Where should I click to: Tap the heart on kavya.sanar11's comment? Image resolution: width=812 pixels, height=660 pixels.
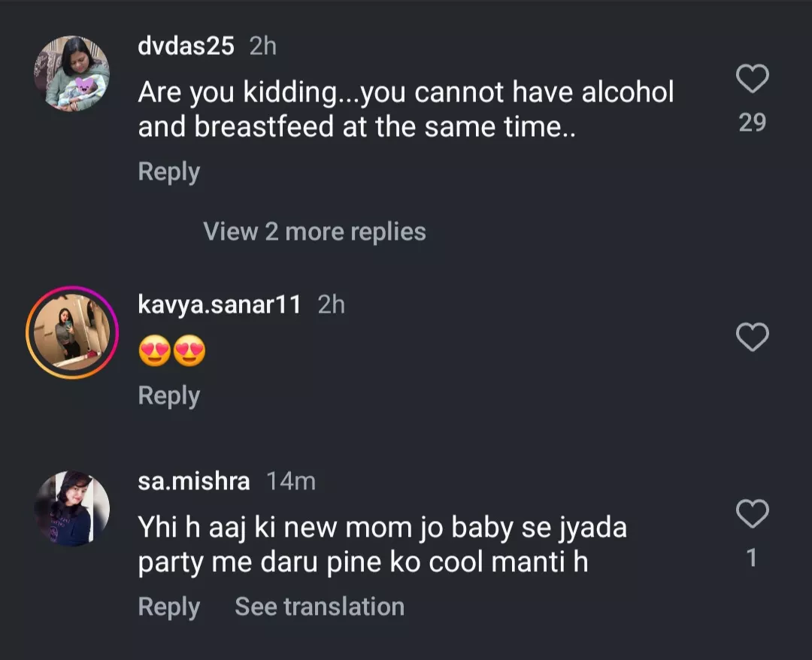tap(752, 338)
